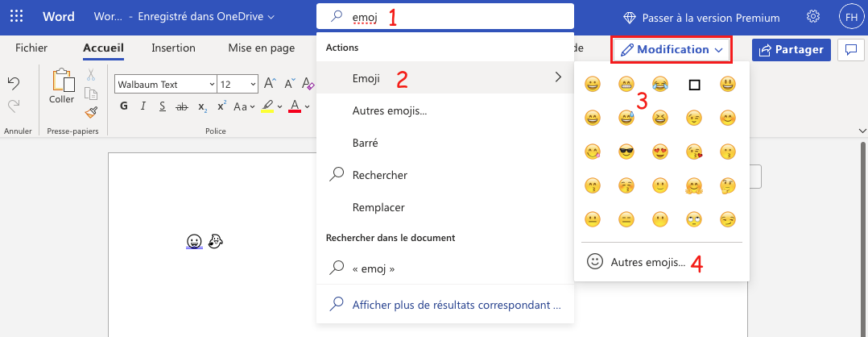Insert the winking face emoji

(x=693, y=118)
